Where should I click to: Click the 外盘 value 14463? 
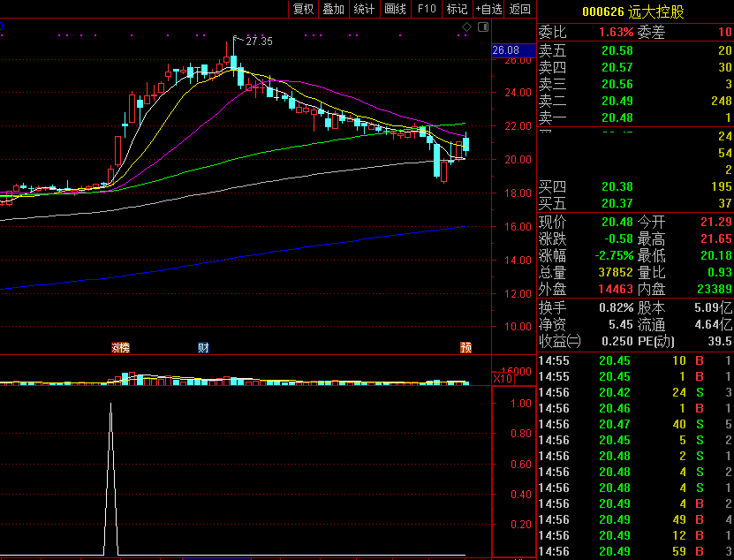pos(616,290)
